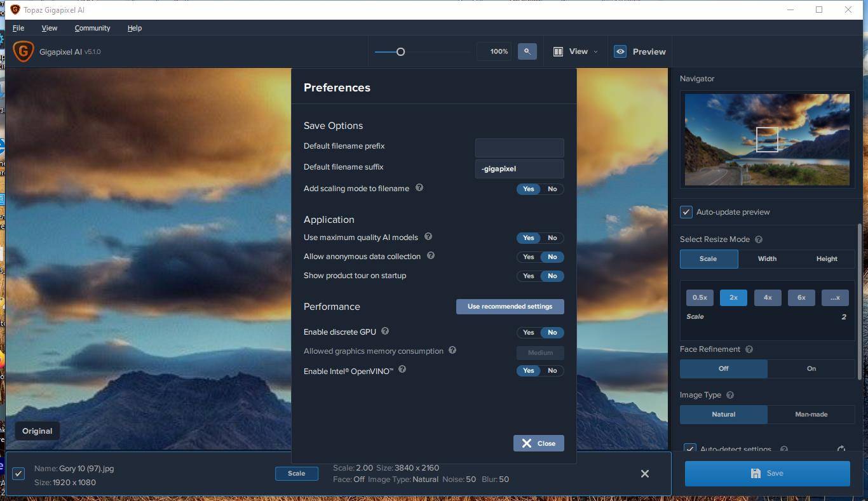Click the Default filename prefix field
This screenshot has width=868, height=501.
coord(519,148)
